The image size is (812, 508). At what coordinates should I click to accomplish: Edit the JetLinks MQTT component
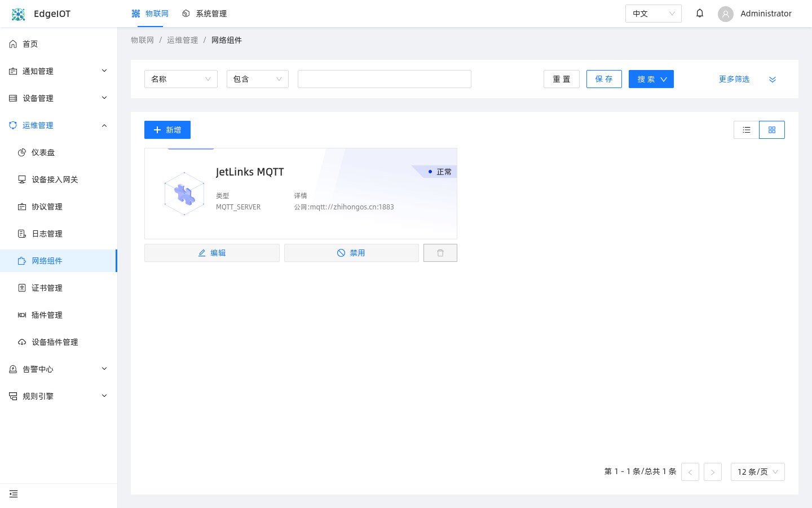(x=212, y=253)
